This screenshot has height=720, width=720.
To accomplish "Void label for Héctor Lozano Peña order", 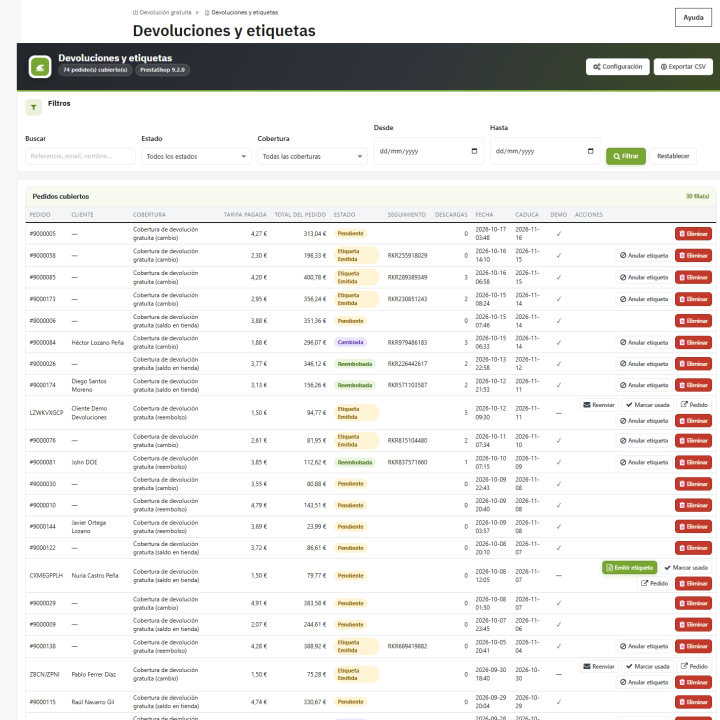I will point(644,343).
